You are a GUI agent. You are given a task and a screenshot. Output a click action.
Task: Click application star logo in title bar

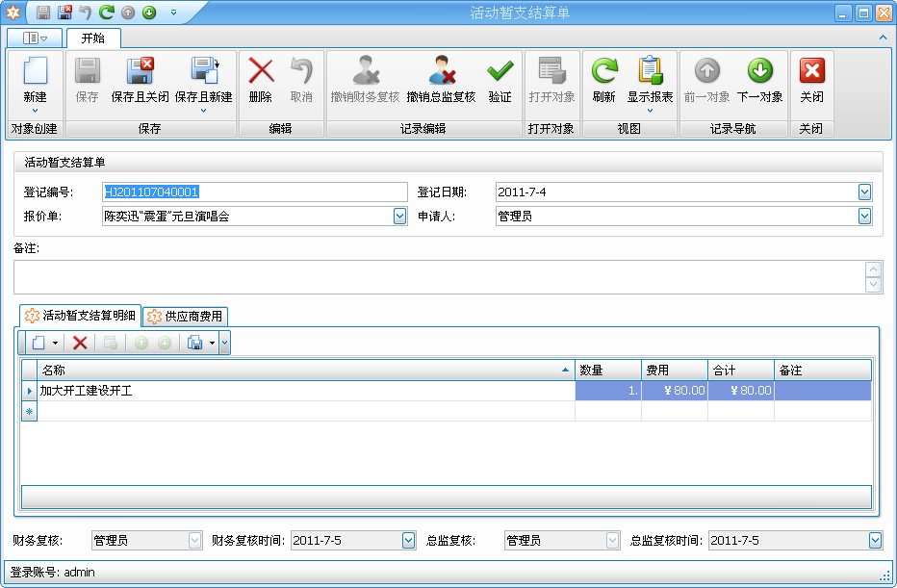click(x=13, y=12)
